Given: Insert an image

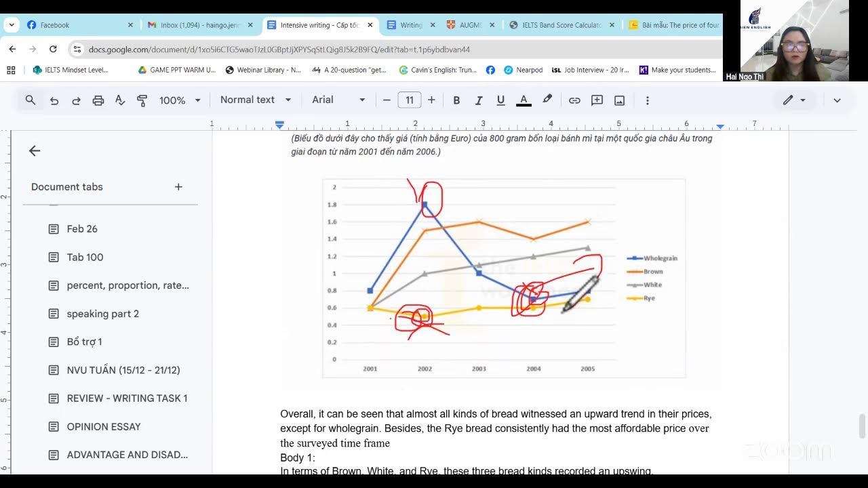Looking at the screenshot, I should [619, 100].
